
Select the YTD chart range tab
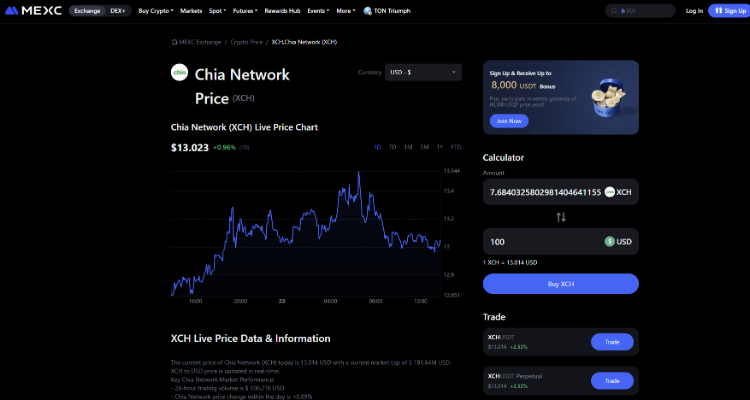[x=456, y=147]
